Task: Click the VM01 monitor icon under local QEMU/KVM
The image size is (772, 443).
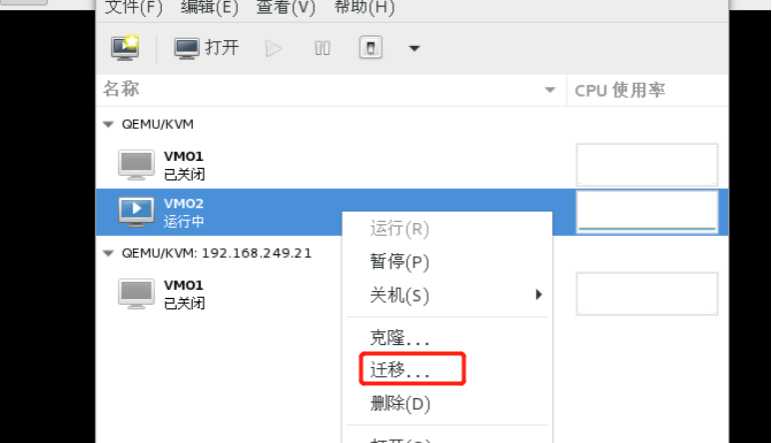Action: (136, 165)
